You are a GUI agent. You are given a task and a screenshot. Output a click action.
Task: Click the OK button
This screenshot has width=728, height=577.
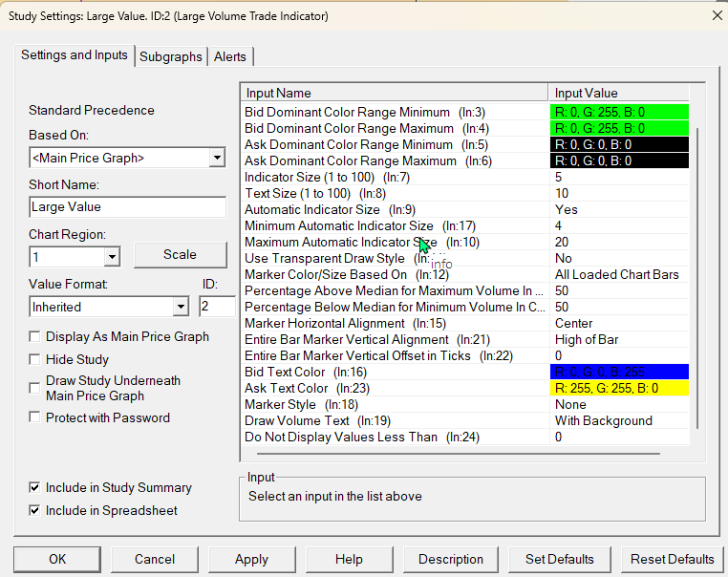(57, 559)
